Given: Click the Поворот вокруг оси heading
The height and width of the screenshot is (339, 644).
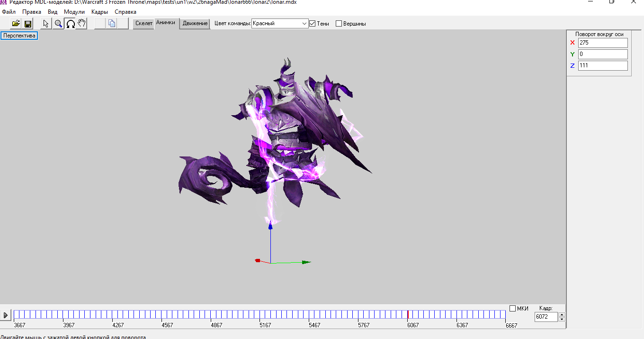Looking at the screenshot, I should (599, 34).
